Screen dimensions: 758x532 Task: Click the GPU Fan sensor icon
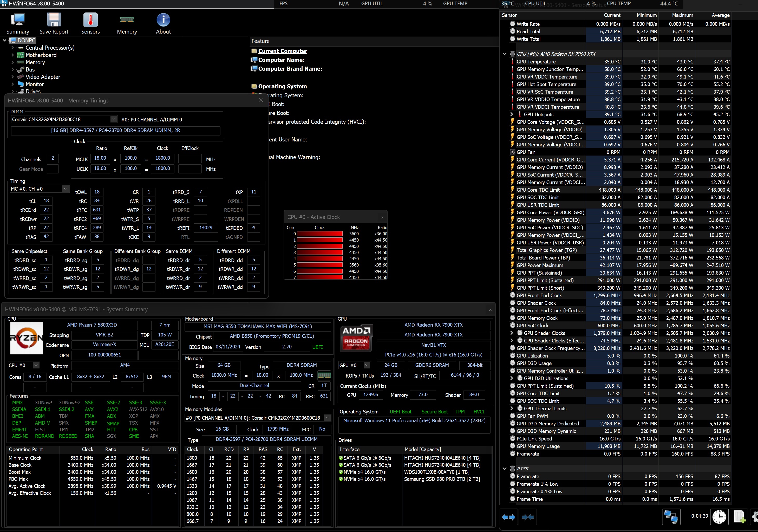coord(512,152)
